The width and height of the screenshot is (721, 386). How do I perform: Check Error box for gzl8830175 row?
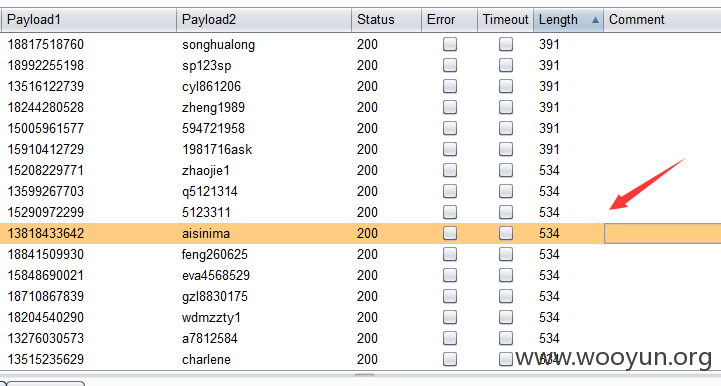[x=450, y=296]
